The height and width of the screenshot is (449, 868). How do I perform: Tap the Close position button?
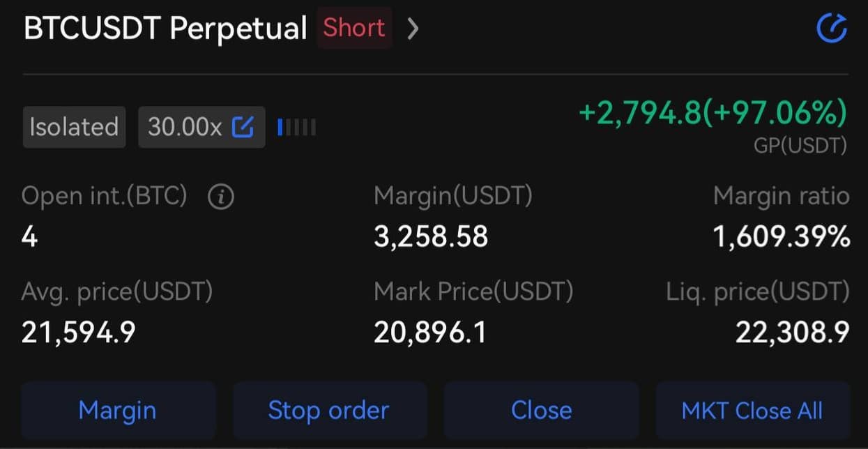click(541, 410)
